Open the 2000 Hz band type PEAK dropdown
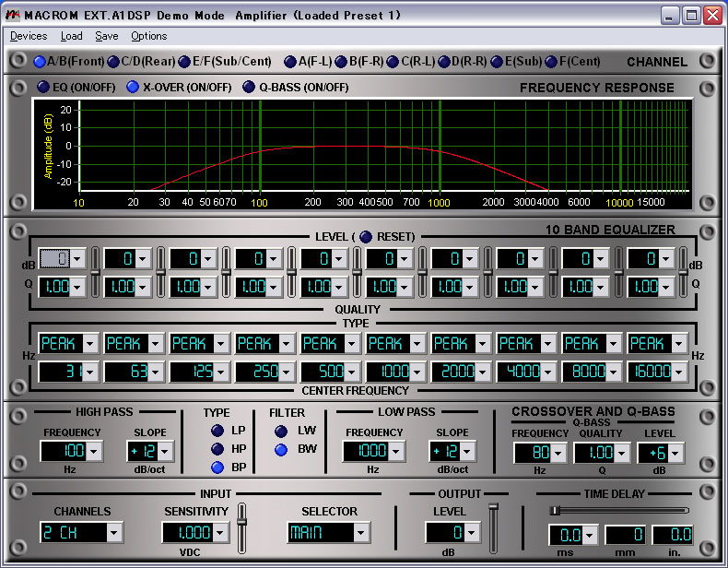Image resolution: width=728 pixels, height=568 pixels. point(483,344)
